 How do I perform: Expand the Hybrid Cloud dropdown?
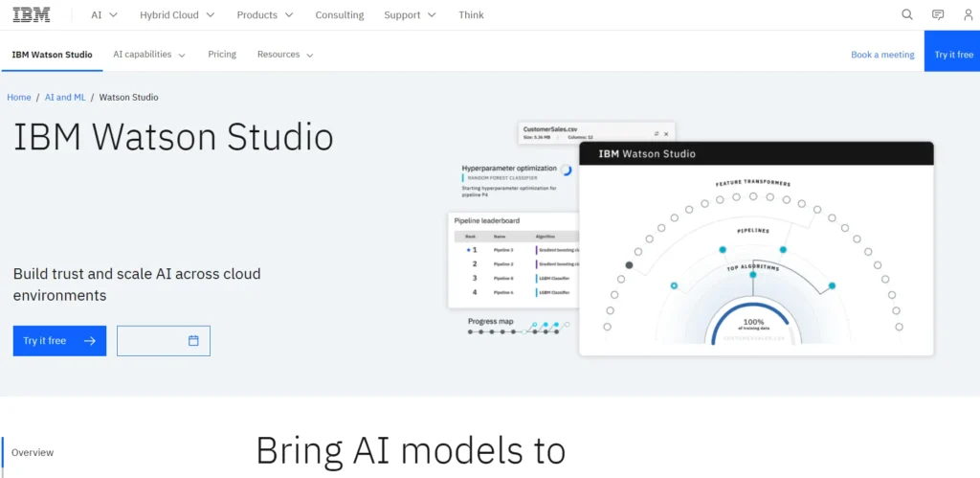[x=177, y=15]
